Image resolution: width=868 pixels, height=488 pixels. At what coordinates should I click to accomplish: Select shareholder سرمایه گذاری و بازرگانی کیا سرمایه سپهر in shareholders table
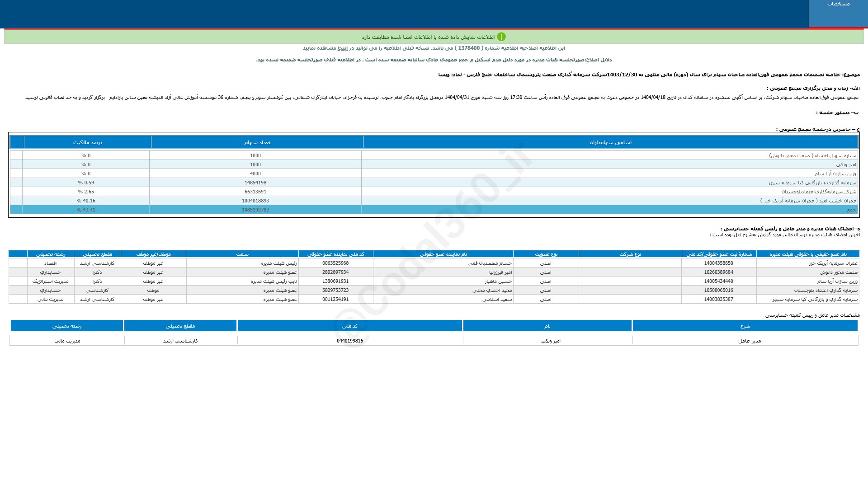point(812,183)
